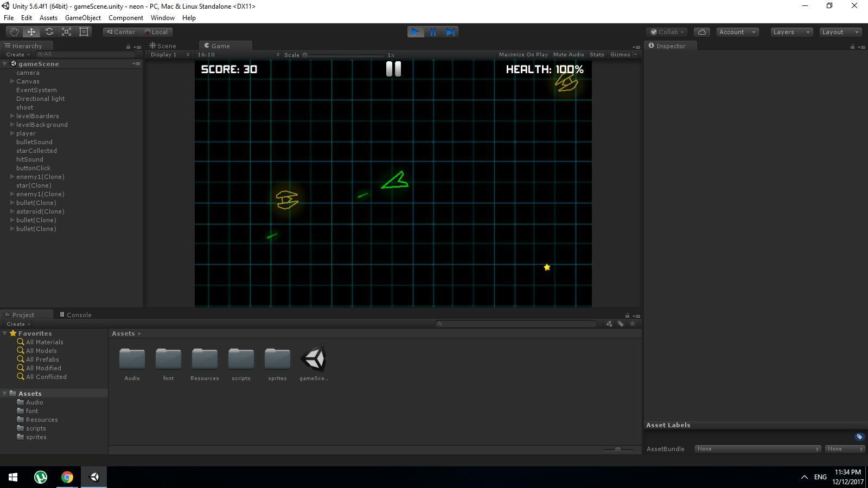
Task: Select the Rotate tool
Action: pyautogui.click(x=49, y=31)
